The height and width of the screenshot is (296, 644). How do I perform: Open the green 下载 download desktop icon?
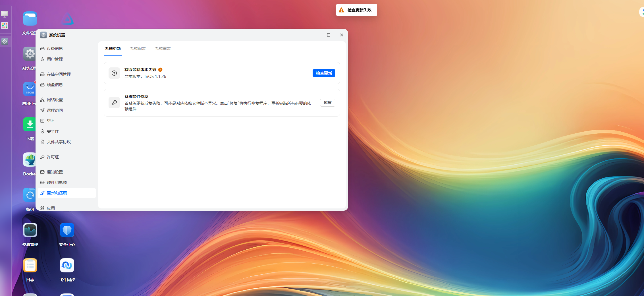click(x=29, y=124)
